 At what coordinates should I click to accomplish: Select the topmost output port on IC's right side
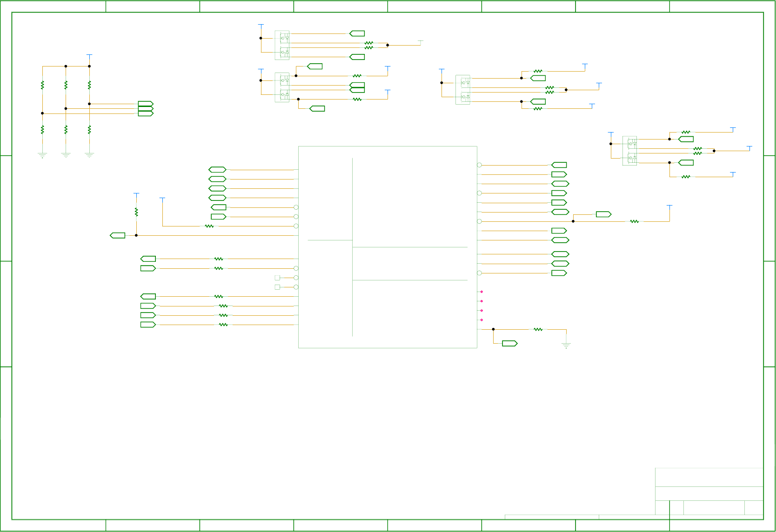[x=559, y=165]
